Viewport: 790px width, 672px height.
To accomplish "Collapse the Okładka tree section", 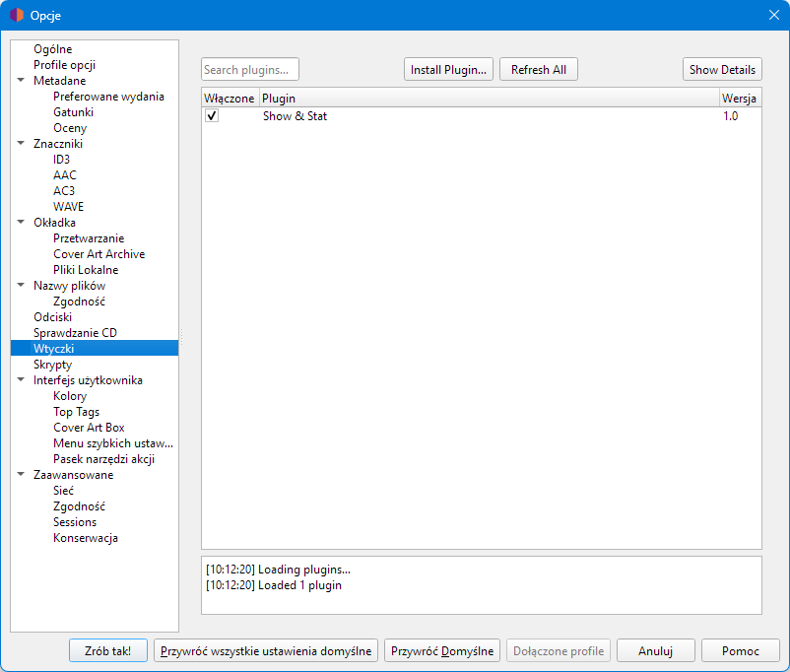I will 21,223.
